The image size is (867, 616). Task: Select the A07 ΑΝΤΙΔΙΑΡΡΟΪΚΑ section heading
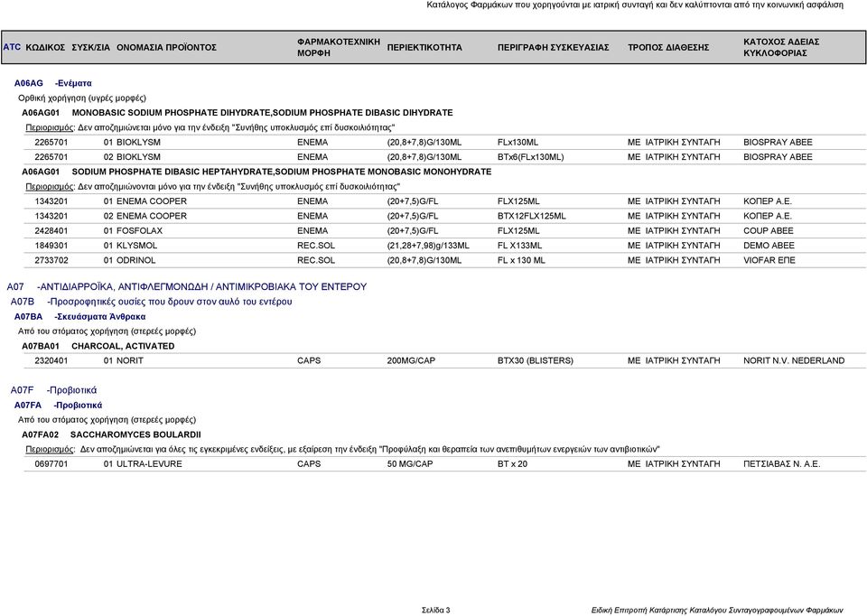coord(187,287)
